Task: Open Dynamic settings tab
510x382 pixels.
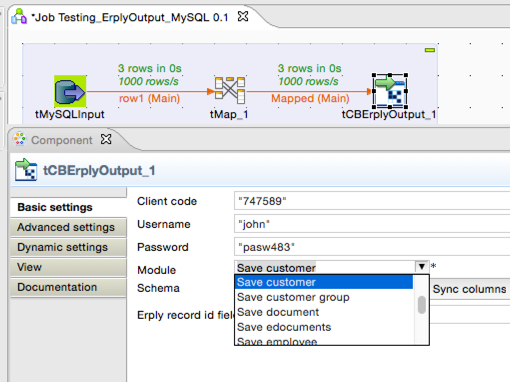Action: click(68, 247)
